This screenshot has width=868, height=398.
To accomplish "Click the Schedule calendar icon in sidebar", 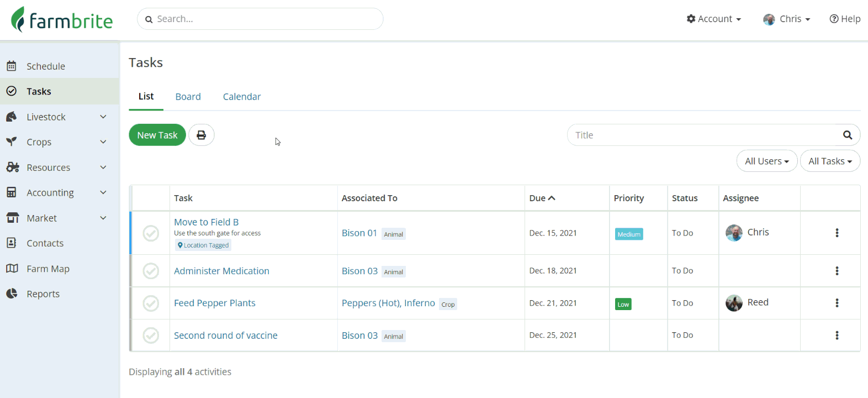I will point(12,66).
